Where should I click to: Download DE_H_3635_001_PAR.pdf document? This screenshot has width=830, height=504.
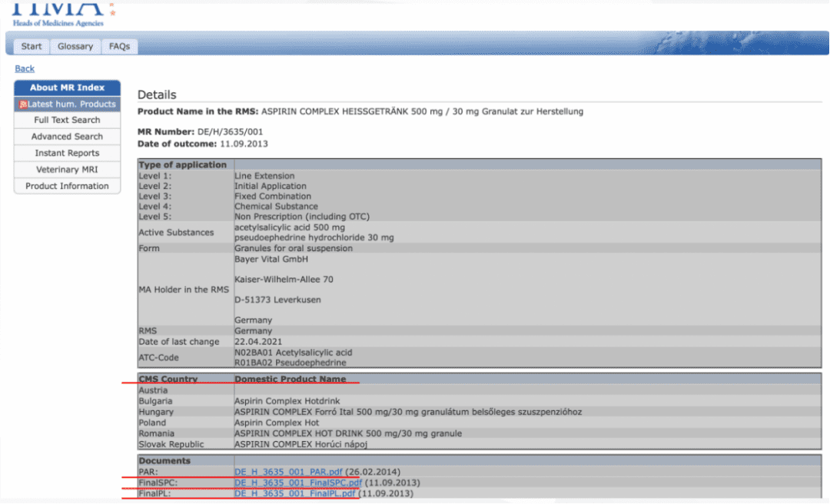pos(288,472)
